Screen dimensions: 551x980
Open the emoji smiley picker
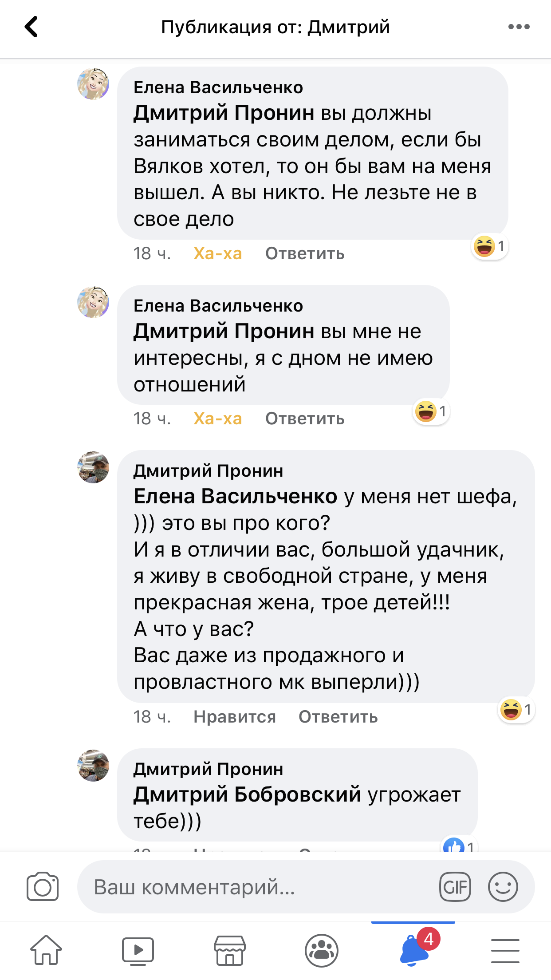pyautogui.click(x=503, y=887)
